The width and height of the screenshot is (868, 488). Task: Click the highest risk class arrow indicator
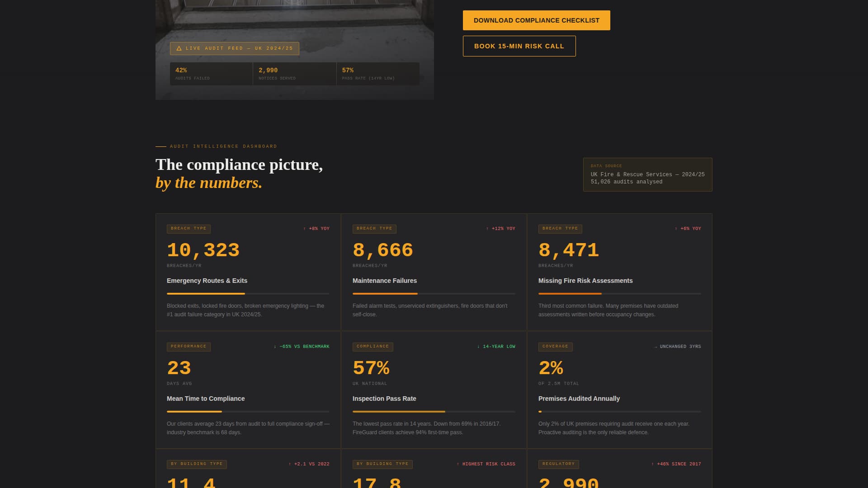(458, 464)
